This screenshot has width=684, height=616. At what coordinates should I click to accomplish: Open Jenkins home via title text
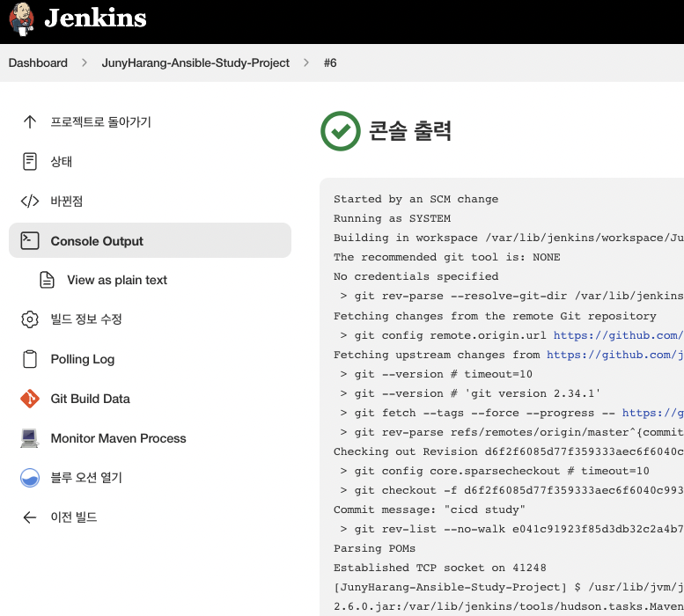pos(96,18)
